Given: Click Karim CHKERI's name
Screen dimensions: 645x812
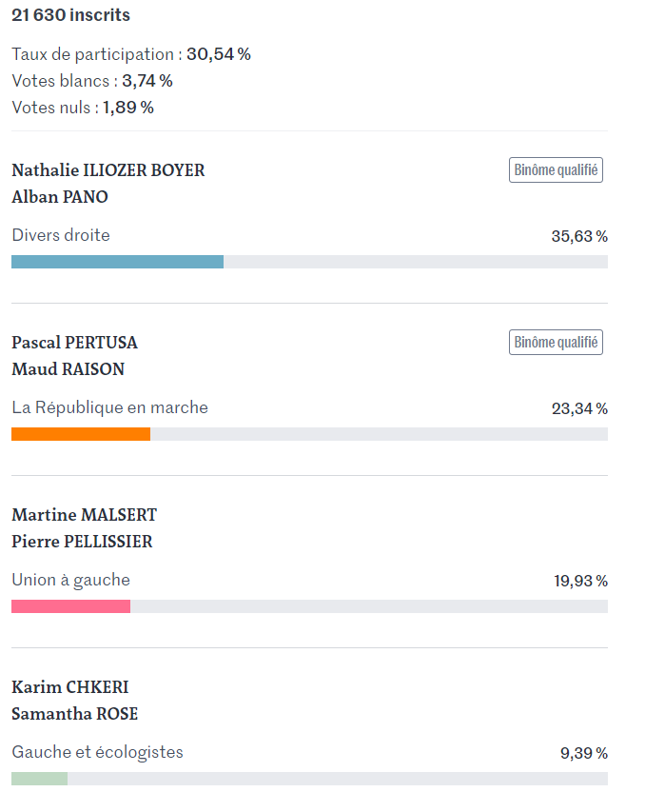Looking at the screenshot, I should (x=69, y=687).
